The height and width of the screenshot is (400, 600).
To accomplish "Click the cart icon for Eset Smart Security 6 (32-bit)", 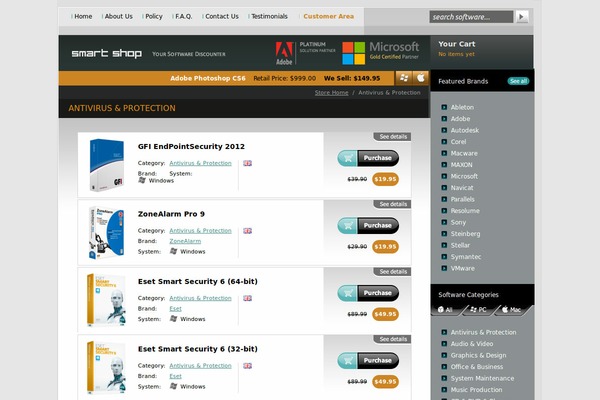I will [x=347, y=361].
